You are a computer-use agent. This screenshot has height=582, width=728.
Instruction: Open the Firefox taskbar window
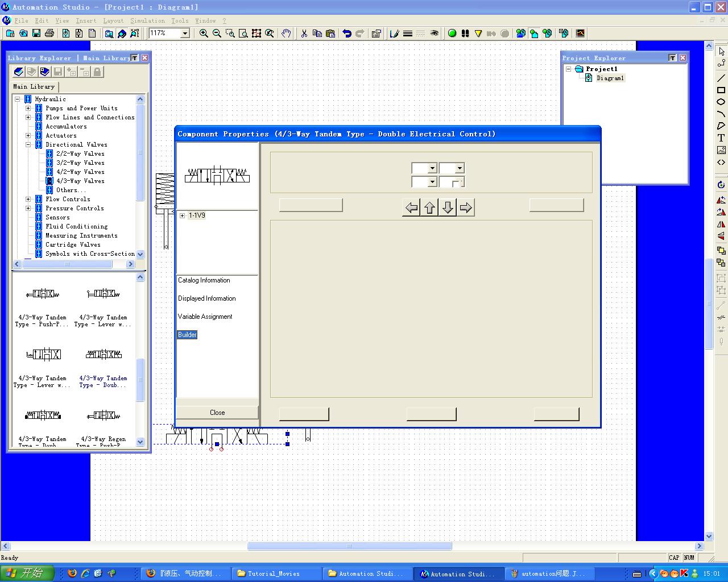tap(185, 573)
